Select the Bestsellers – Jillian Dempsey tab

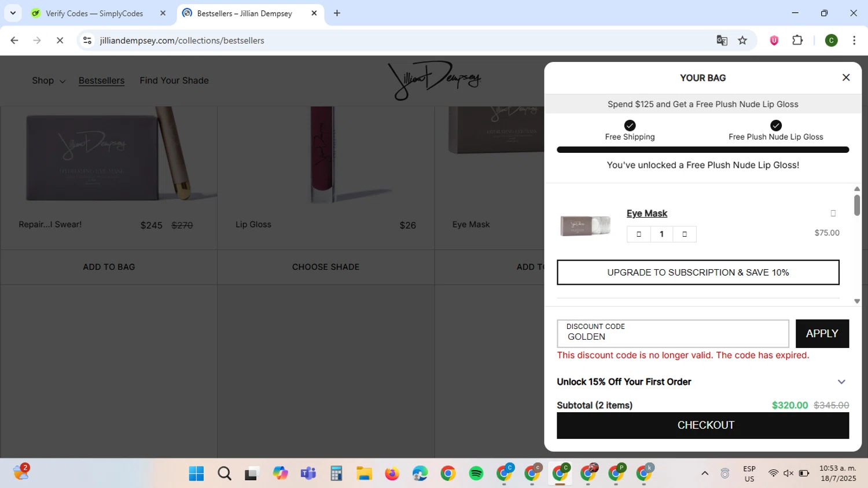click(244, 13)
